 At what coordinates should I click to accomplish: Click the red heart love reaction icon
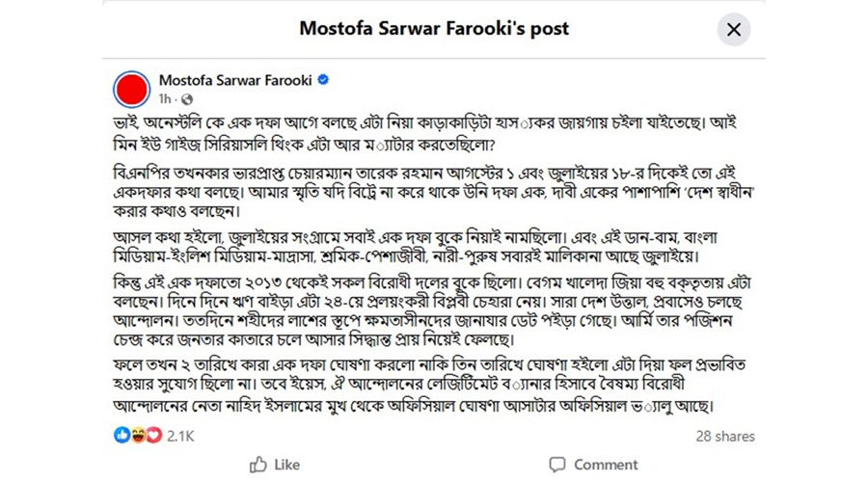[153, 435]
